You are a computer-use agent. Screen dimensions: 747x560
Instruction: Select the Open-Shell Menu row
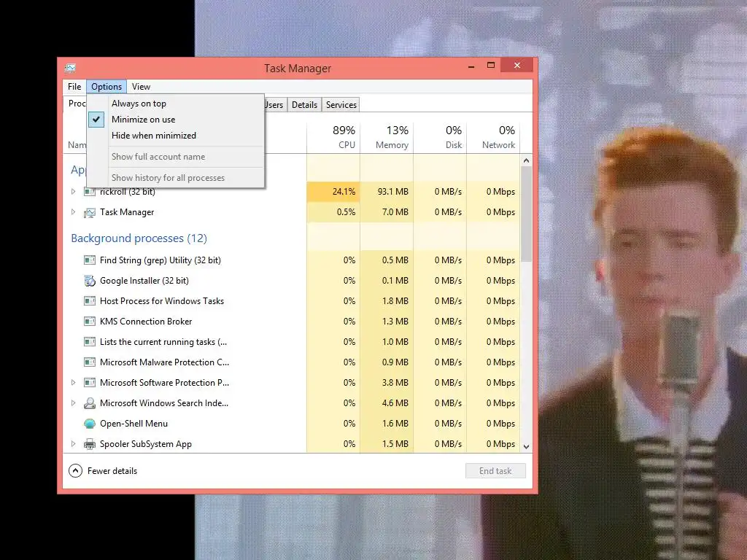292,424
